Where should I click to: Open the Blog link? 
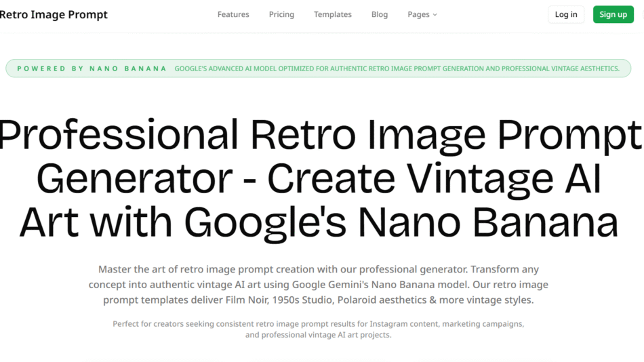380,14
